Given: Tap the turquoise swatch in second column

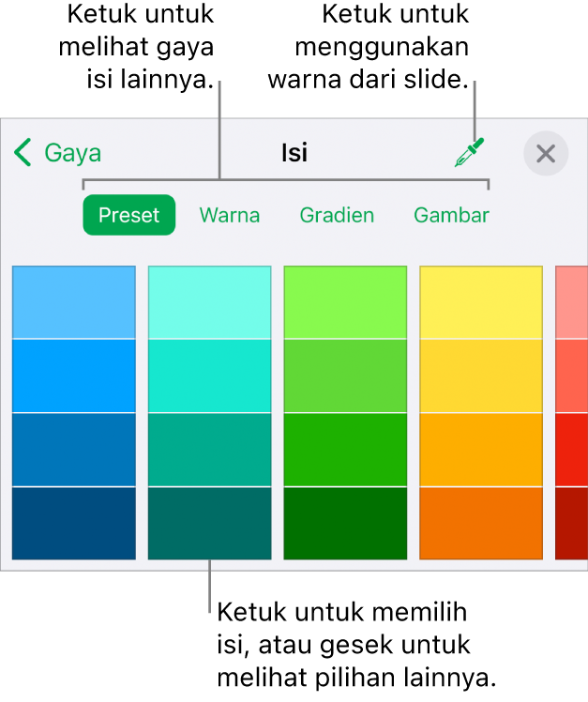Looking at the screenshot, I should pos(209,375).
